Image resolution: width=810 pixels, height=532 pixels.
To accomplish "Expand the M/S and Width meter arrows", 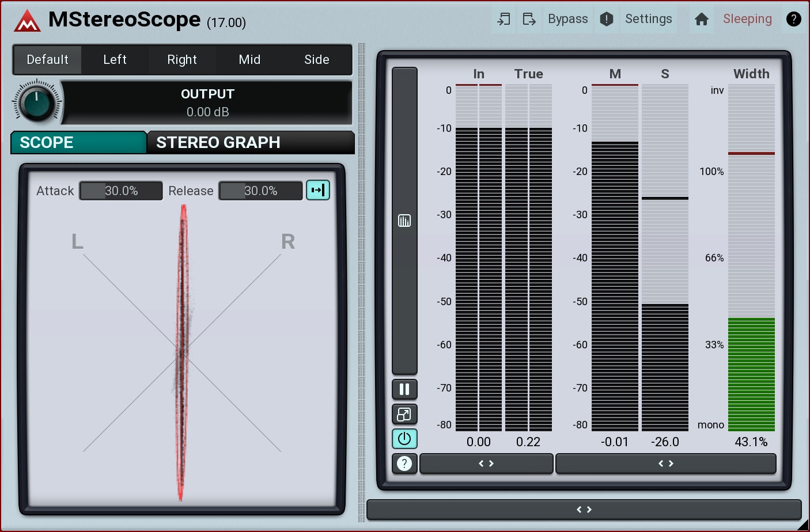I will [665, 463].
